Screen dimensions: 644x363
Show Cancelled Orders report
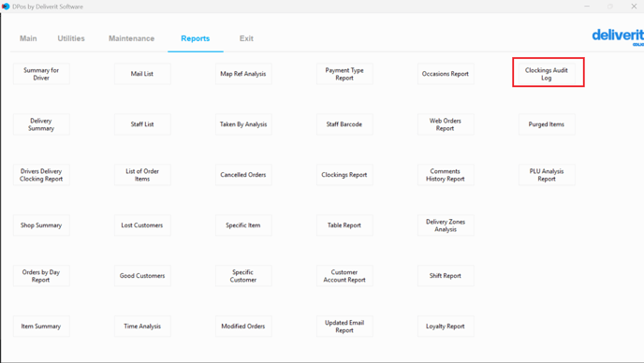tap(243, 175)
